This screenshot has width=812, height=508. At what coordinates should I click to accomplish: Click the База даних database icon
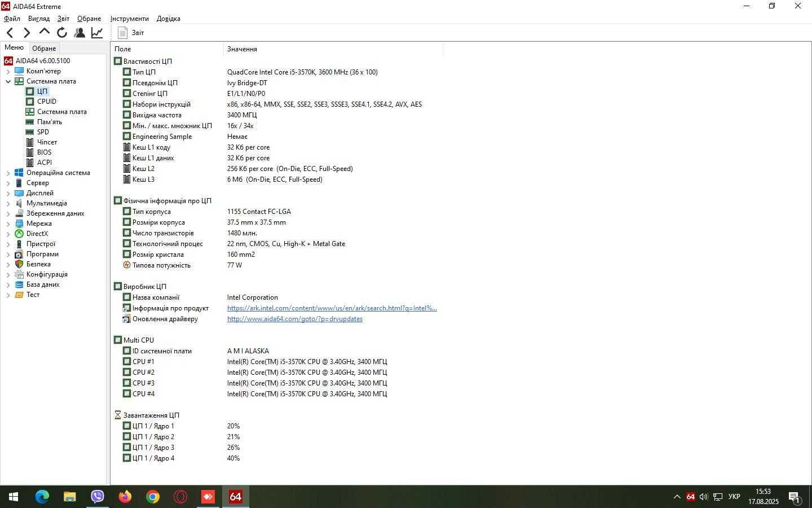tap(19, 284)
